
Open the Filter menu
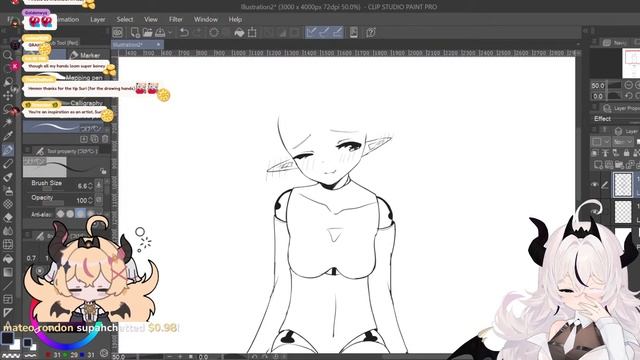176,19
